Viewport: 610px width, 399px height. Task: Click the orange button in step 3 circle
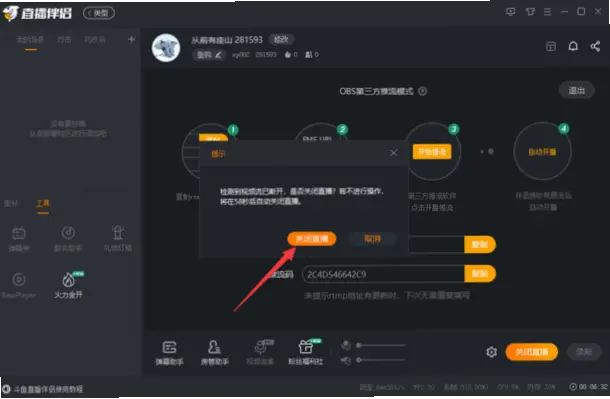pos(432,152)
